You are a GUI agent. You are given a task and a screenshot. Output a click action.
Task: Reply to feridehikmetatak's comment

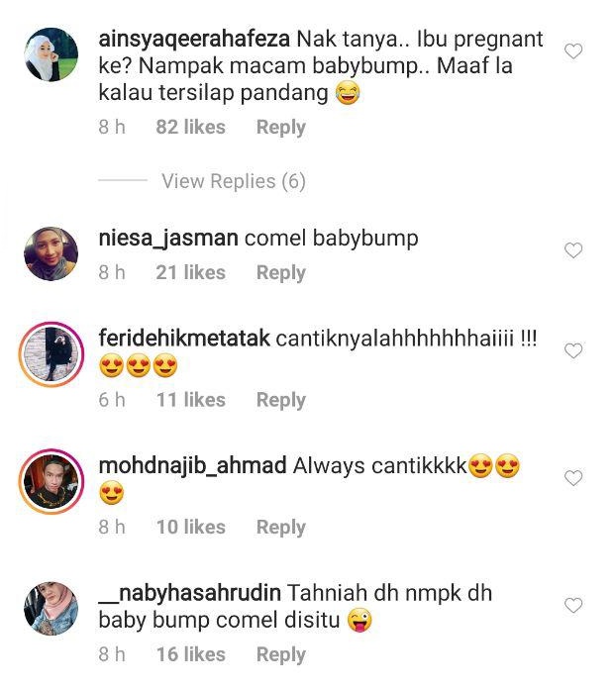coord(281,400)
